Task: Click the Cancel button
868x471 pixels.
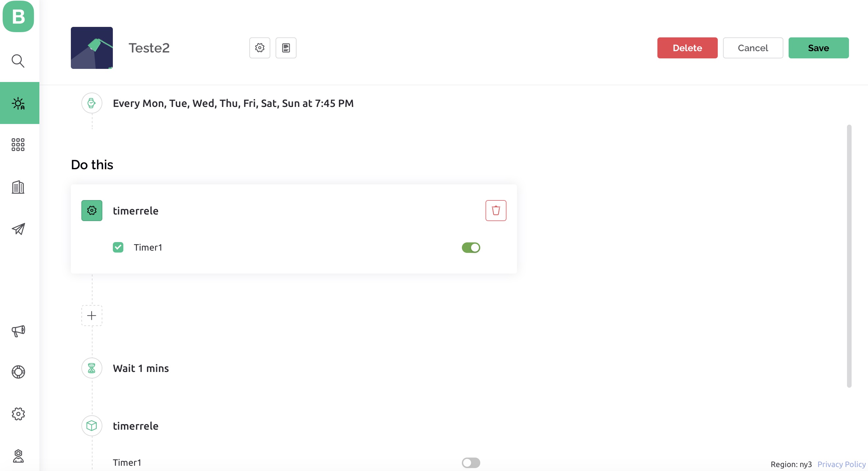Action: coord(753,48)
